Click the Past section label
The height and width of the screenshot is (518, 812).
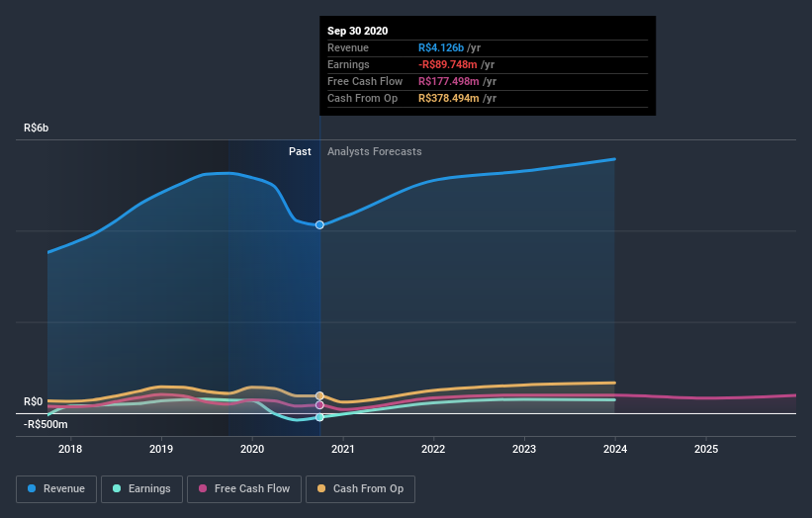[x=300, y=151]
